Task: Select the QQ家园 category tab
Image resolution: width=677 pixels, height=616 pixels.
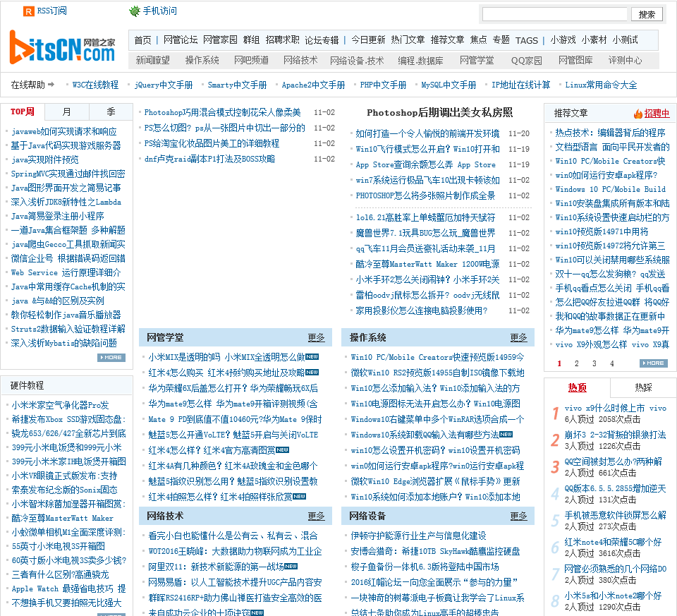Action: pyautogui.click(x=526, y=61)
